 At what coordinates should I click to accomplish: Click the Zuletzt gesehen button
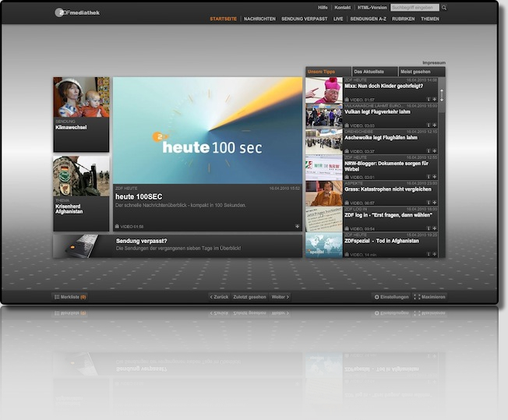tap(249, 297)
